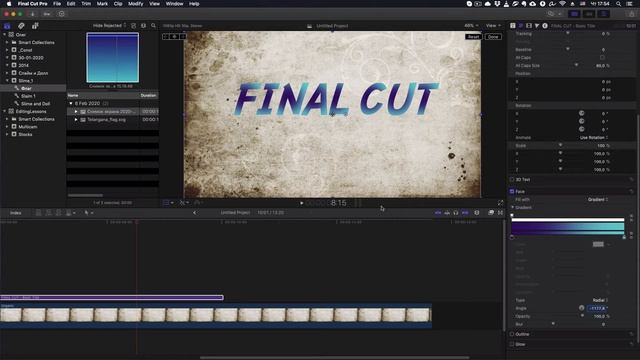The image size is (640, 360).
Task: Click the Angle value field
Action: pyautogui.click(x=598, y=308)
